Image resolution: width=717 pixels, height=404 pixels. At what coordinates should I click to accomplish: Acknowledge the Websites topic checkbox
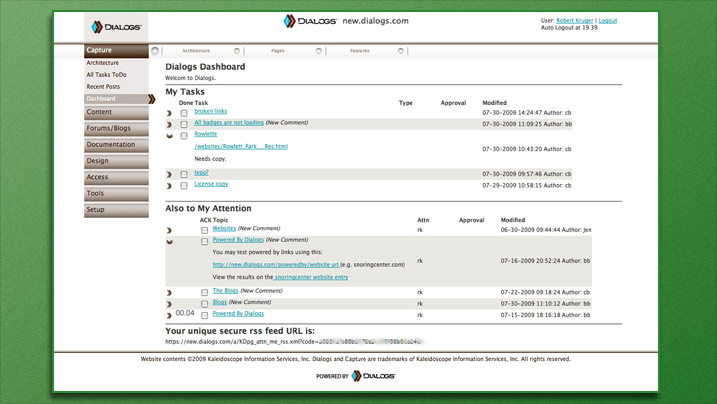coord(204,230)
